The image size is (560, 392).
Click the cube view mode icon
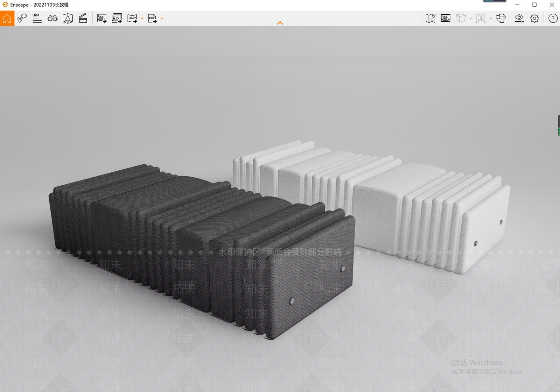(x=461, y=18)
